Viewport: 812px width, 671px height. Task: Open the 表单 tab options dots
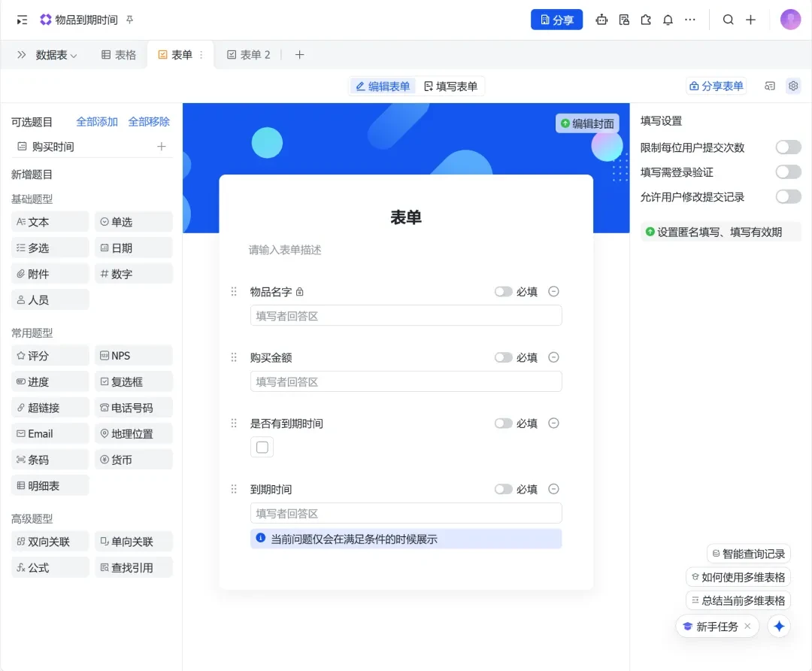point(201,54)
